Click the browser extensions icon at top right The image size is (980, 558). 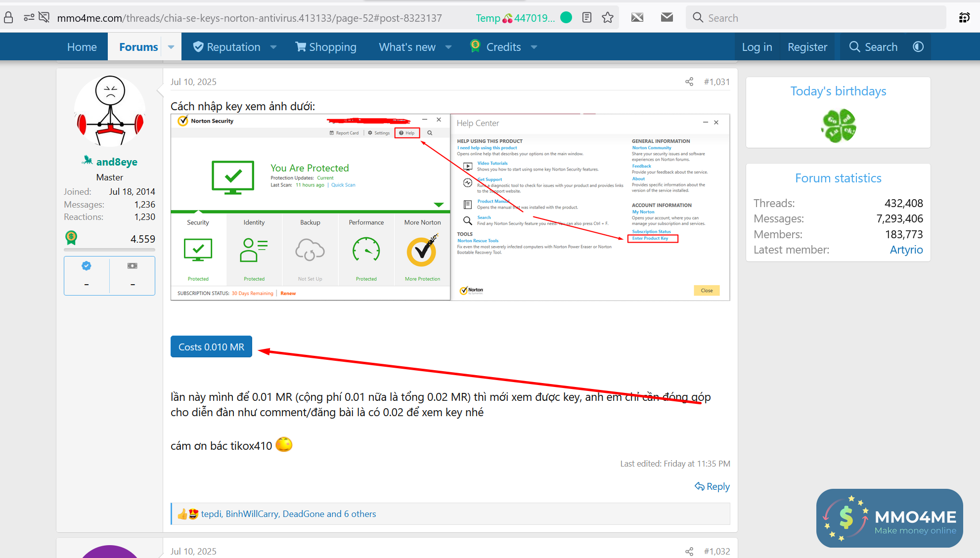point(964,18)
